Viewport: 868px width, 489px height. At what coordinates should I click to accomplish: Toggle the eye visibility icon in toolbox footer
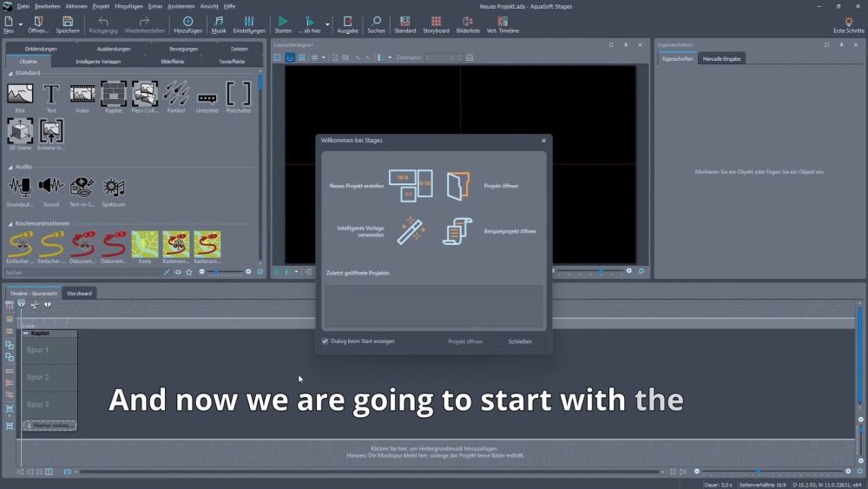178,272
